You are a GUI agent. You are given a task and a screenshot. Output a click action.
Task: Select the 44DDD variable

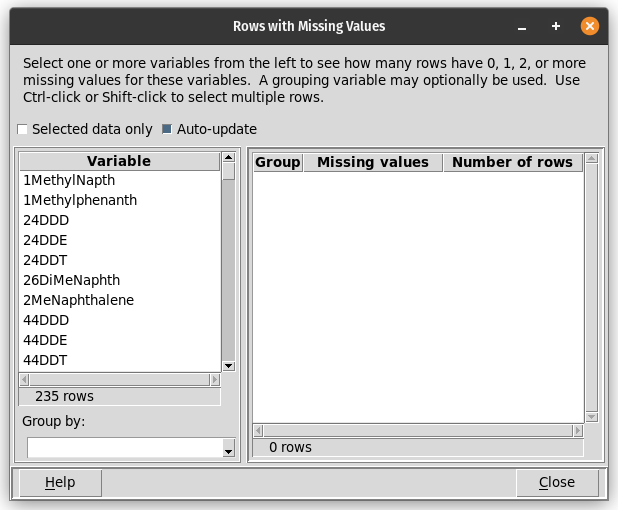coord(119,320)
